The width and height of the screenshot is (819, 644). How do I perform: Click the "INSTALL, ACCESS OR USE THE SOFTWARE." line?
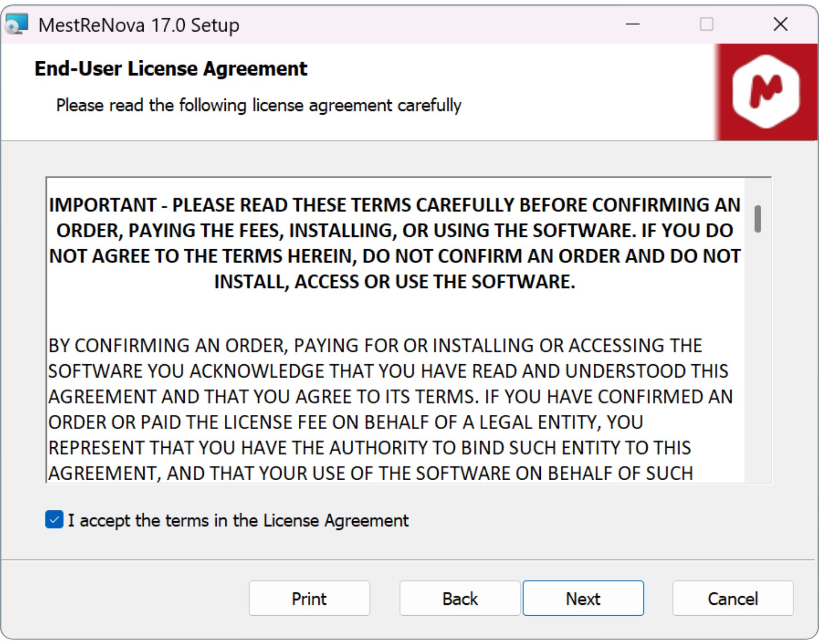[395, 281]
